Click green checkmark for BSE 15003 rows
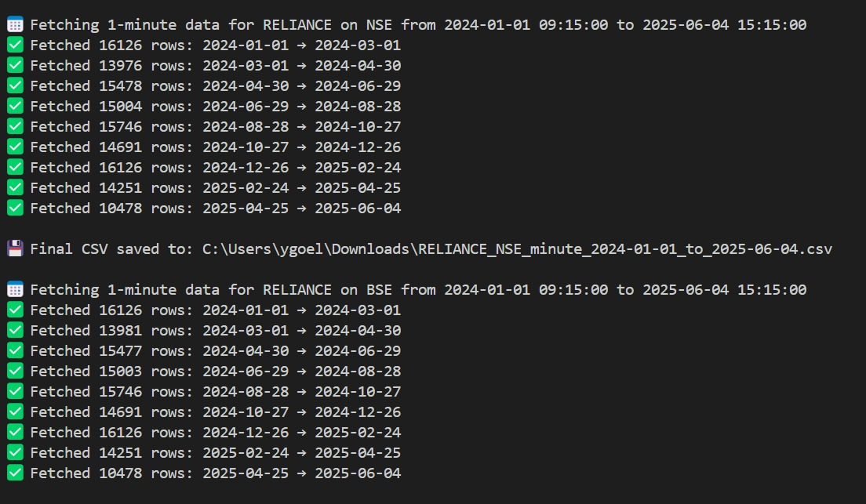Screen dimensions: 866x504 15,371
